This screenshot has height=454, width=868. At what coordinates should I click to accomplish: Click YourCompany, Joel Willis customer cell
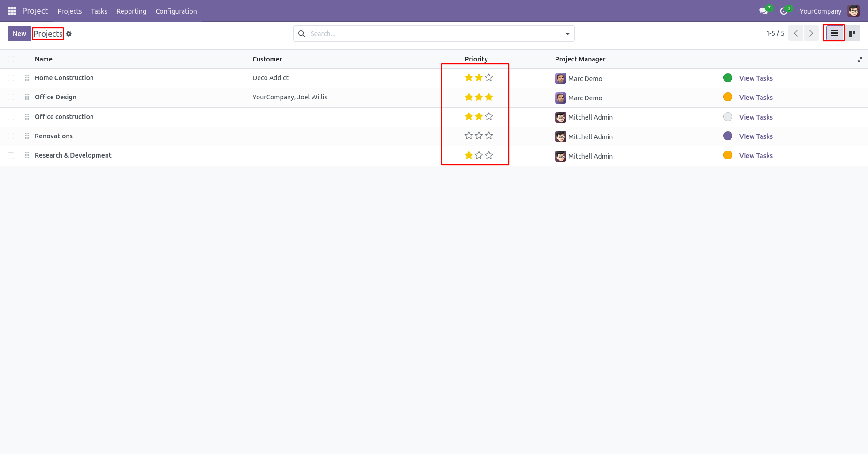point(290,97)
